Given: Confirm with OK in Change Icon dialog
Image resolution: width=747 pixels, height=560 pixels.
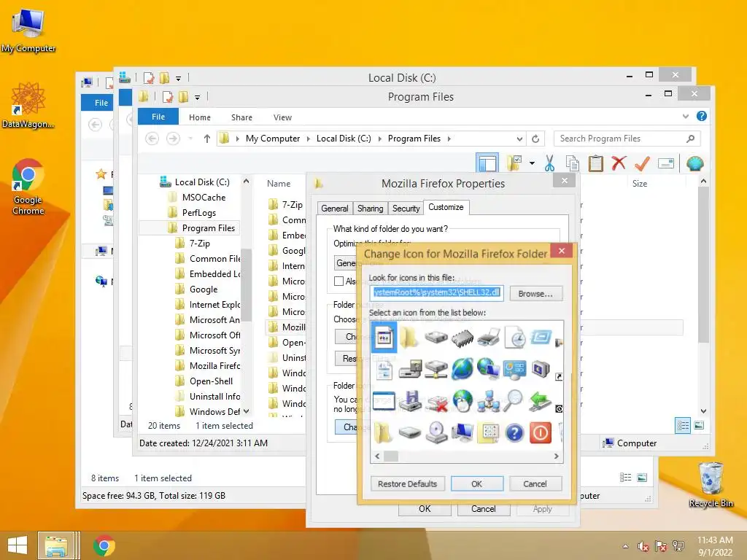Looking at the screenshot, I should tap(476, 484).
